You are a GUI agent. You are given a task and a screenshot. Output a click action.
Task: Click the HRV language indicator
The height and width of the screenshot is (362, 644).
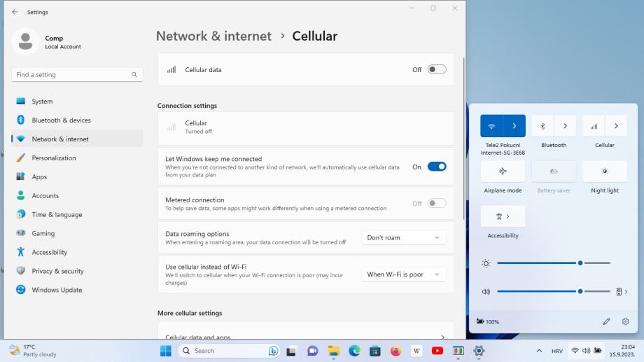(x=557, y=351)
